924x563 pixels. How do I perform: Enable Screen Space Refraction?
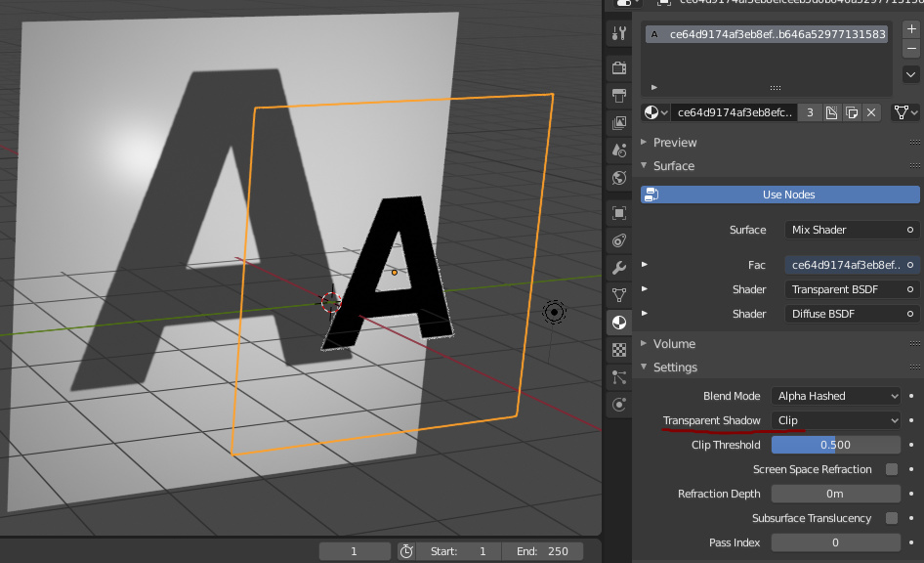click(891, 469)
